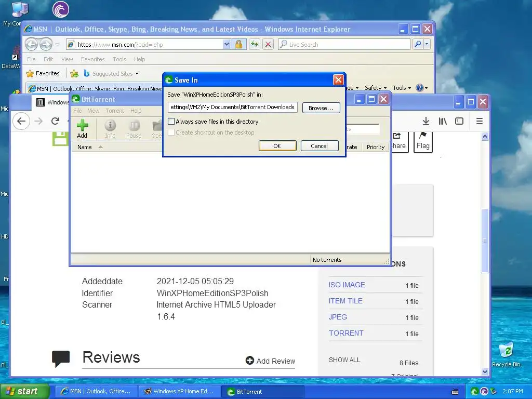Screen dimensions: 532x399
Task: Open the TORRENT download link
Action: pyautogui.click(x=345, y=333)
